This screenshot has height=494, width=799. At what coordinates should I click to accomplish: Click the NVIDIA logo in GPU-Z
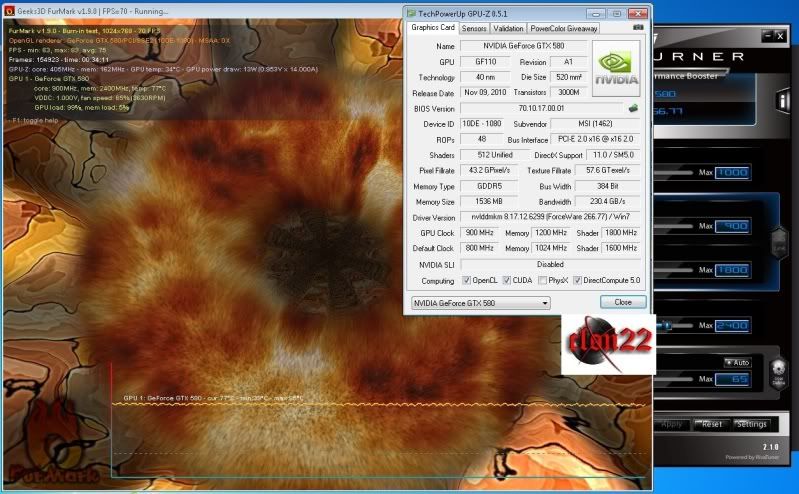[x=616, y=69]
